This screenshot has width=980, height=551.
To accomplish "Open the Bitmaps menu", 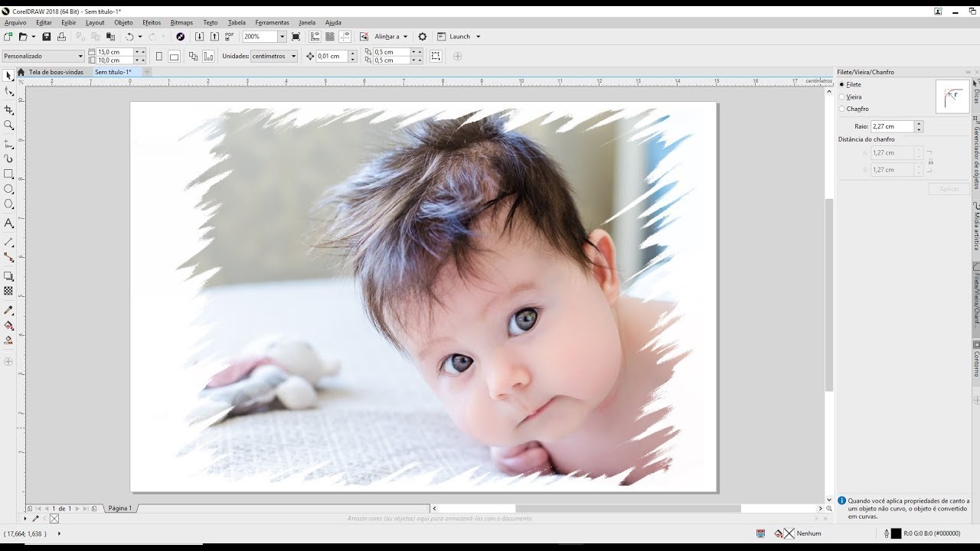I will [181, 23].
